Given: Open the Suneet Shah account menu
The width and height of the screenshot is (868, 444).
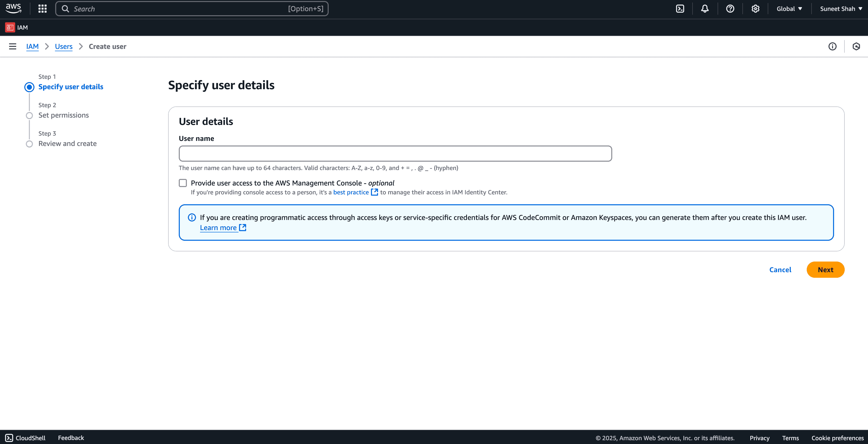Looking at the screenshot, I should (x=841, y=9).
